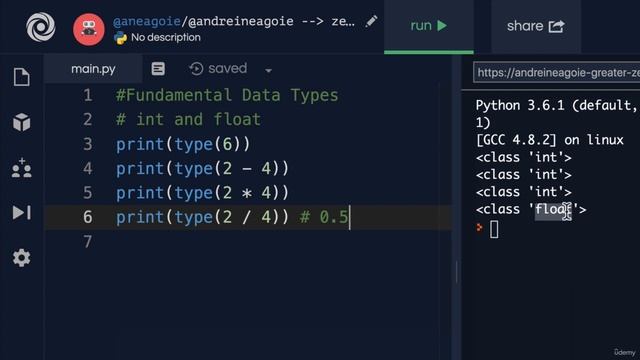640x360 pixels.
Task: Click the code formatter icon beside main.py
Action: click(158, 69)
